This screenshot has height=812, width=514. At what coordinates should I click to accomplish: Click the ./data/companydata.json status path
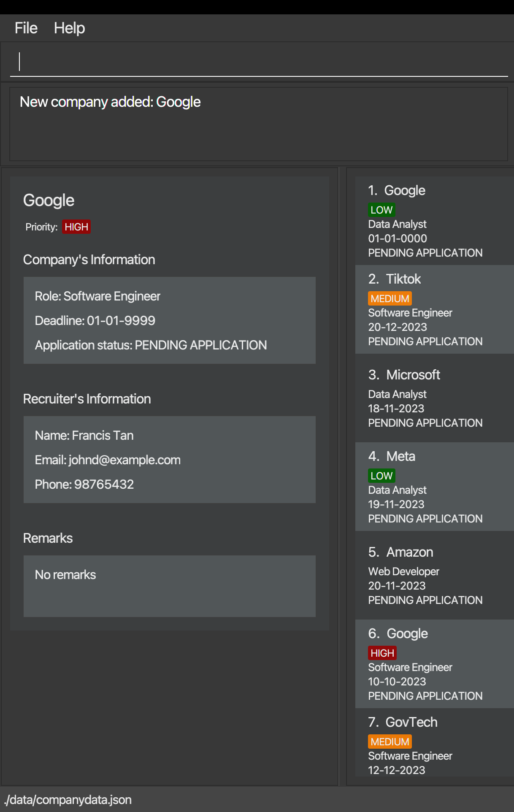coord(68,800)
